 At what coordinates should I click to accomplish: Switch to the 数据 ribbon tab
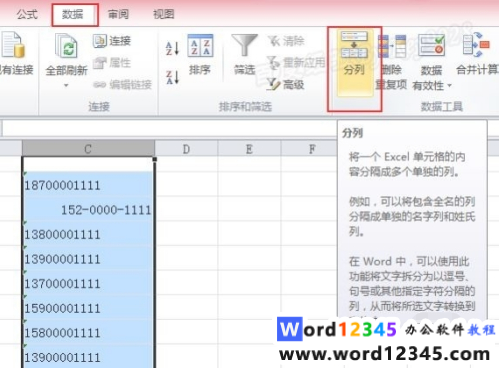[x=73, y=14]
